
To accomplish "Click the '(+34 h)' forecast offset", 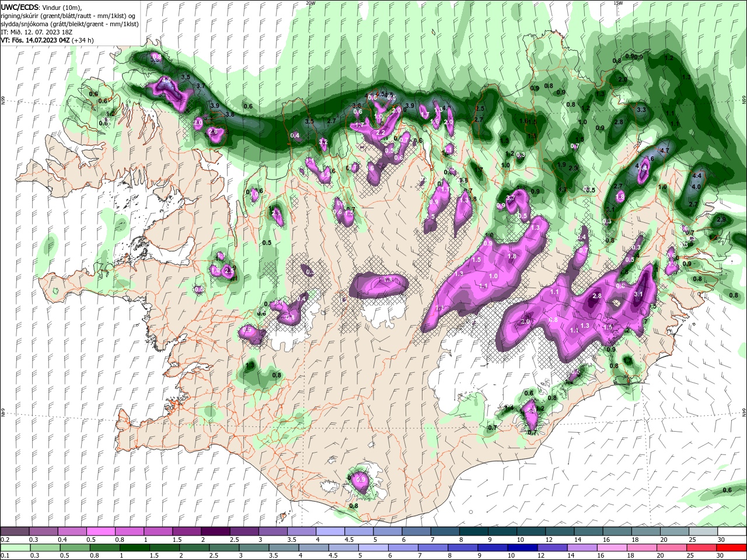I will click(83, 40).
